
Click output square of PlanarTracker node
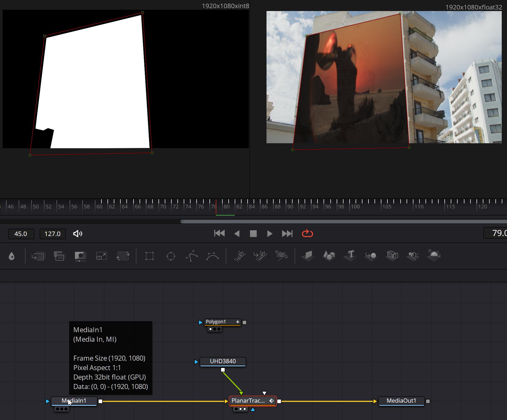(x=279, y=401)
